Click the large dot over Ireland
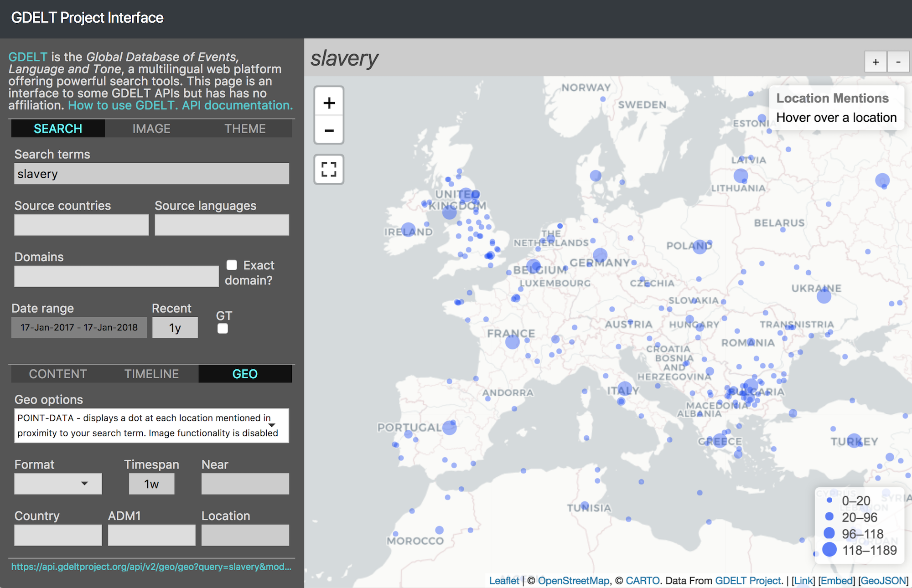 pyautogui.click(x=408, y=229)
